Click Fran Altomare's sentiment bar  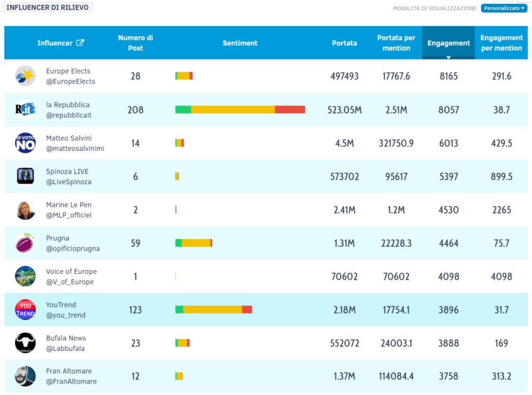tap(179, 376)
